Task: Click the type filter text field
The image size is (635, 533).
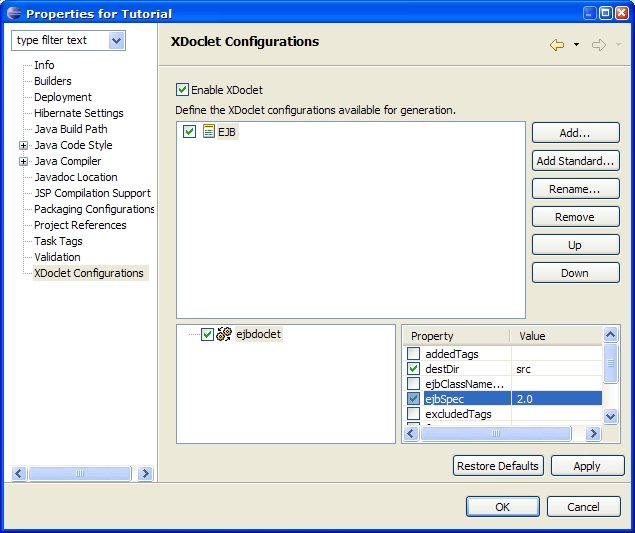Action: pyautogui.click(x=61, y=40)
